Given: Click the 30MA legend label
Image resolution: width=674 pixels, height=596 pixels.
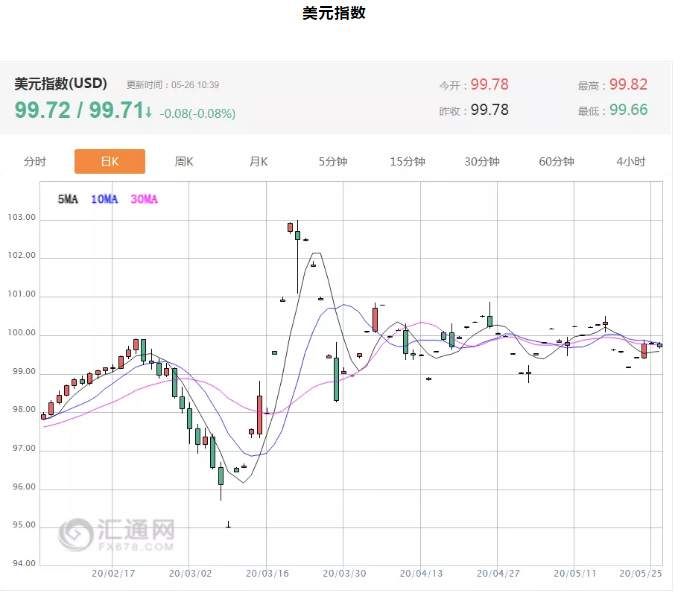Looking at the screenshot, I should click(144, 199).
